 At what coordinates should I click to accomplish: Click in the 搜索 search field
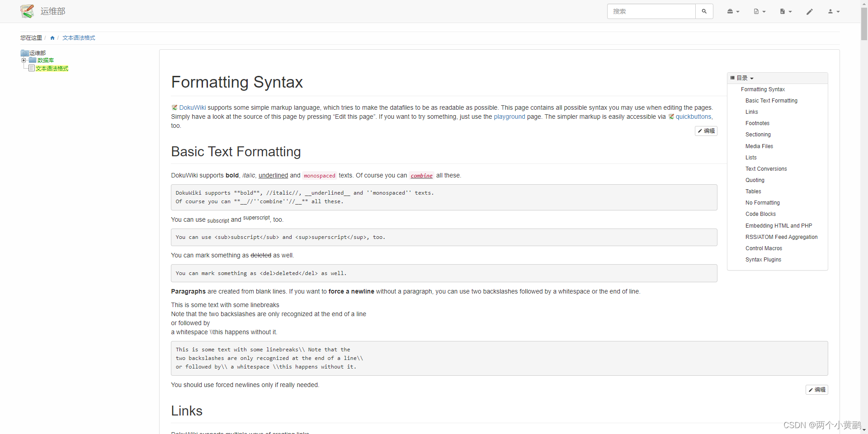pyautogui.click(x=651, y=11)
